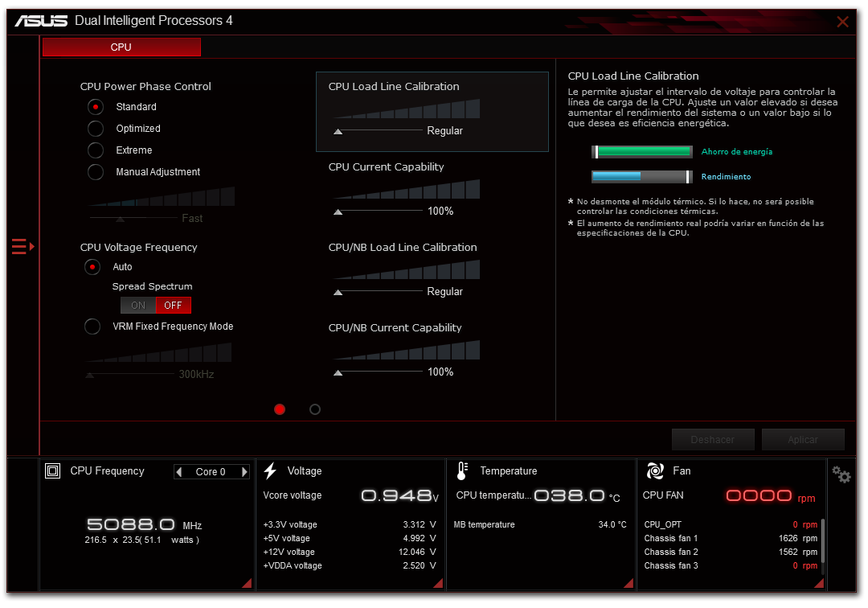868x608 pixels.
Task: Click the Vcore voltage 0.948 reading
Action: click(x=399, y=495)
